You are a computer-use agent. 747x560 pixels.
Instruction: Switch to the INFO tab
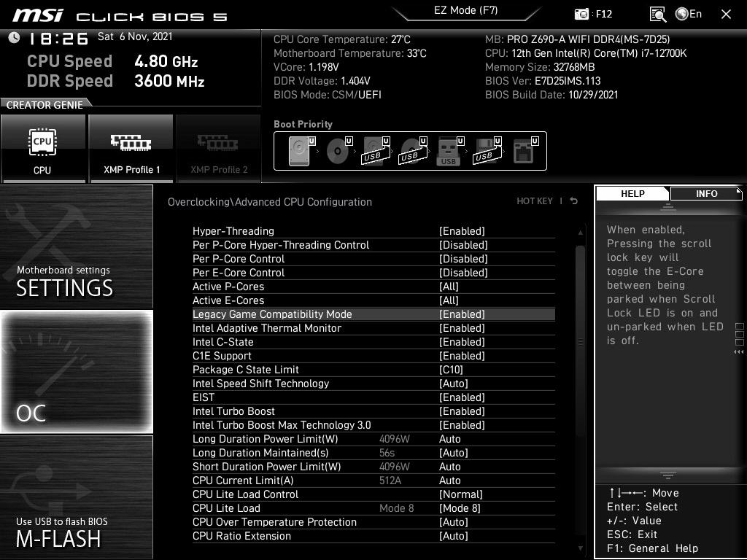point(706,193)
